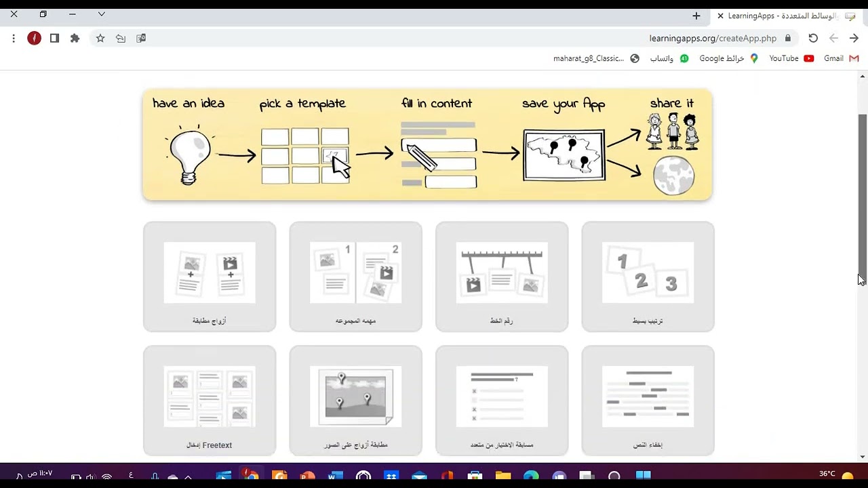Choose the رقم الخط number line template
Viewport: 868px width, 488px height.
coord(502,277)
